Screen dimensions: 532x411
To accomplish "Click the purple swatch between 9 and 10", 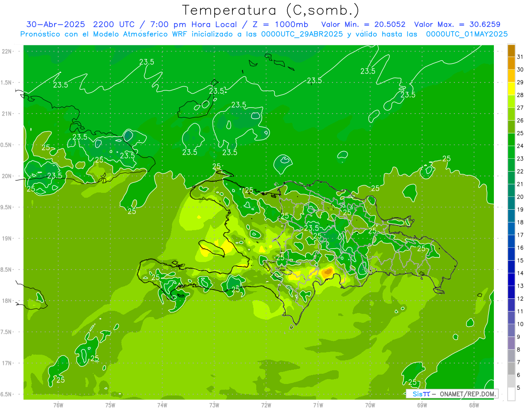I will pyautogui.click(x=511, y=330).
